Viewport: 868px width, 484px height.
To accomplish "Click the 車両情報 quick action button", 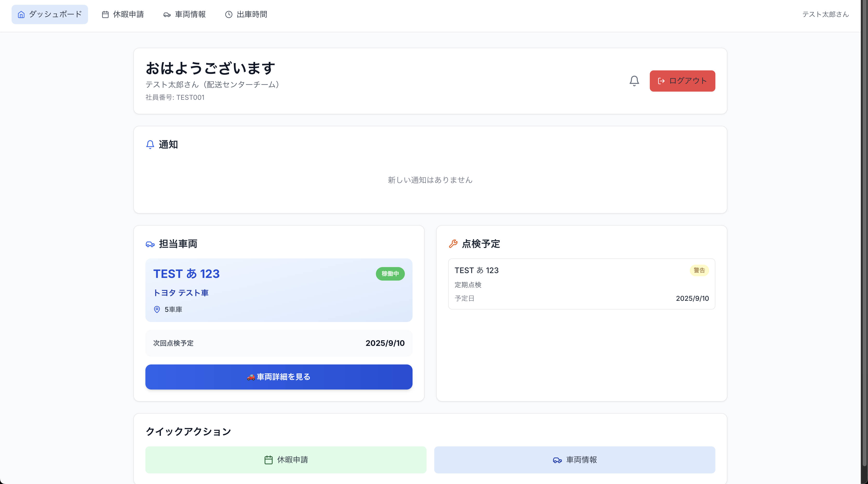I will point(575,460).
